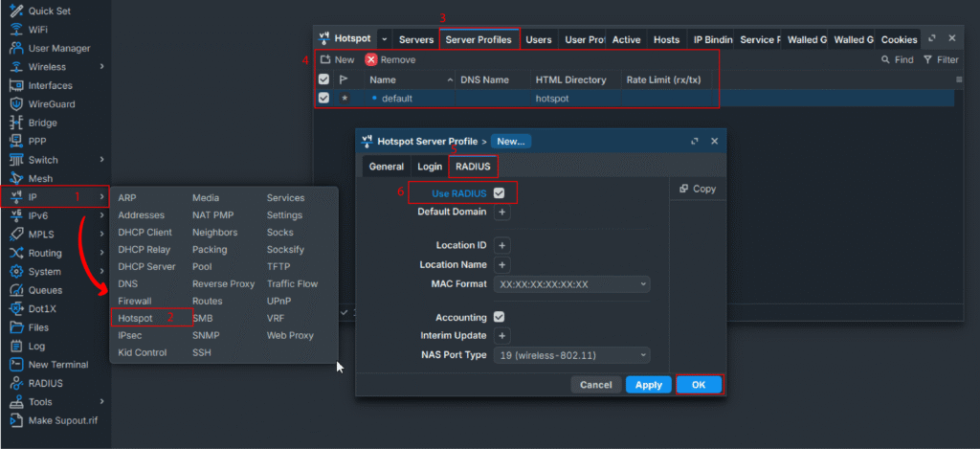Click the MPLS tag icon

tap(17, 234)
